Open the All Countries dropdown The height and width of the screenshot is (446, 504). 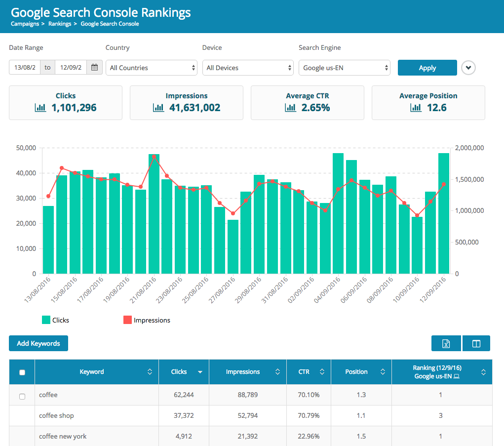click(x=151, y=68)
